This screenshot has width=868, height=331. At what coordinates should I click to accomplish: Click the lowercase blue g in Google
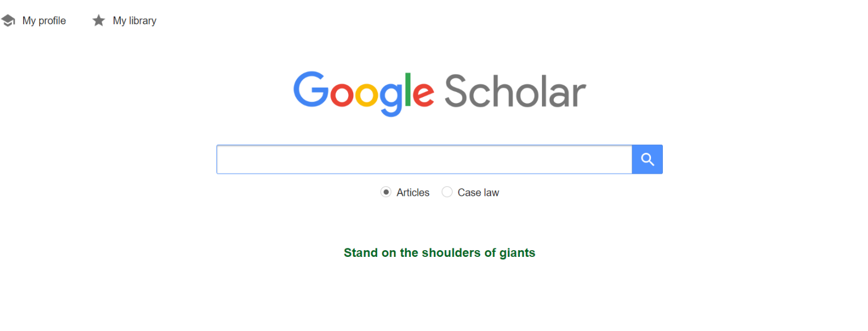coord(391,97)
